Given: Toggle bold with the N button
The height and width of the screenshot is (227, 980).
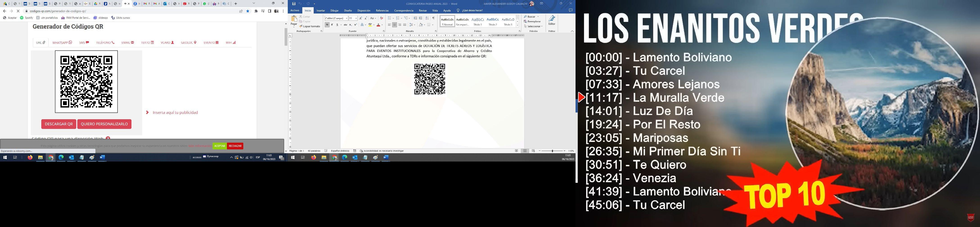Looking at the screenshot, I should coord(327,25).
